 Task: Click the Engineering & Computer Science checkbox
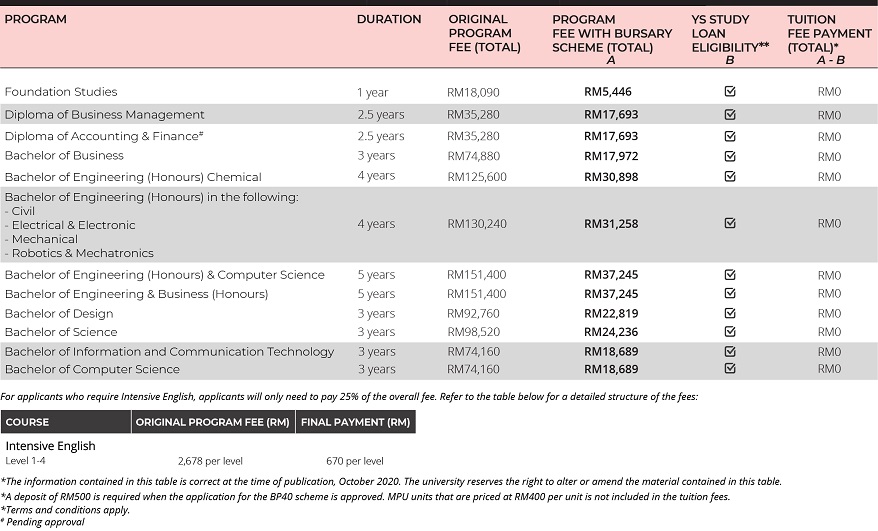[x=729, y=274]
